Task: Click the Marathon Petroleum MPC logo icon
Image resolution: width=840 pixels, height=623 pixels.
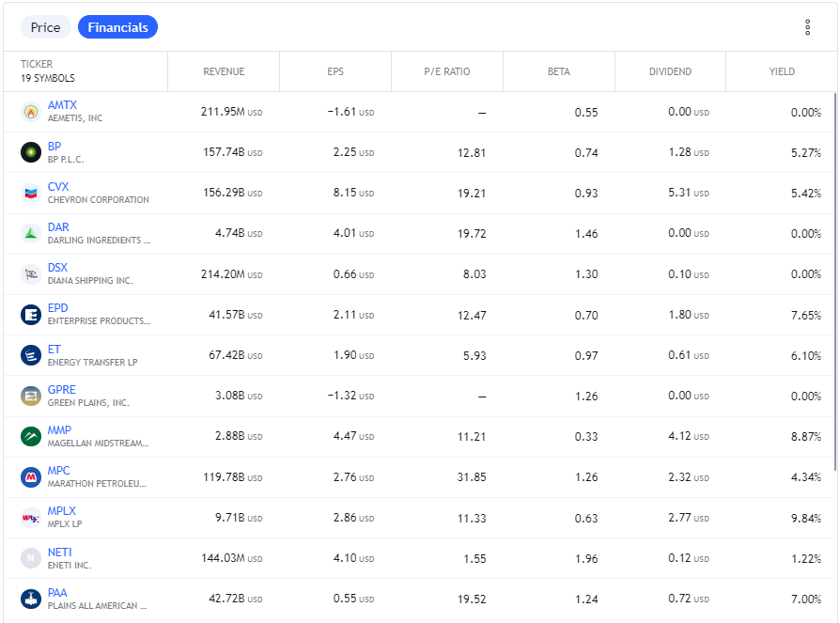Action: [x=31, y=476]
